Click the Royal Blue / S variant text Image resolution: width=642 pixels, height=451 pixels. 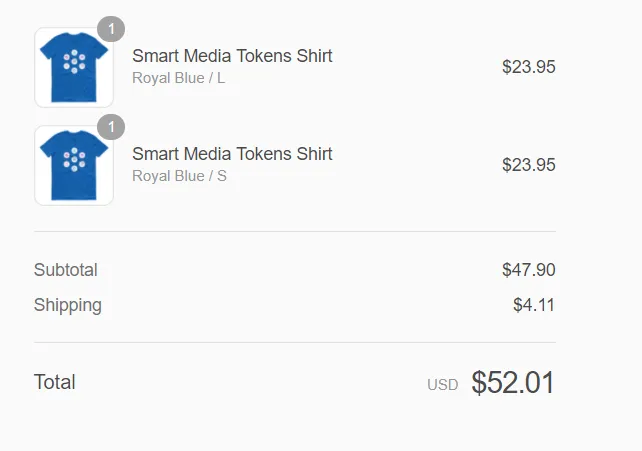coord(179,176)
